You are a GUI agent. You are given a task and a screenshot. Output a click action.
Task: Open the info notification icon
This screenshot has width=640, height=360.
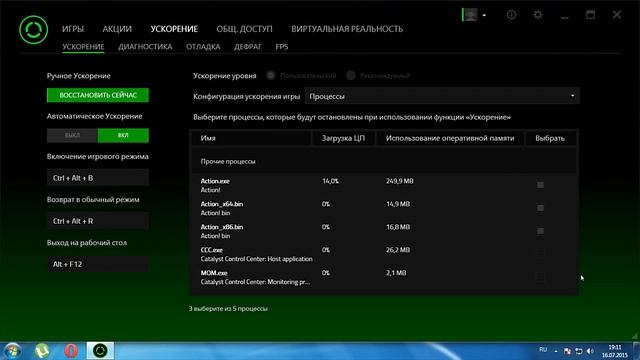511,15
